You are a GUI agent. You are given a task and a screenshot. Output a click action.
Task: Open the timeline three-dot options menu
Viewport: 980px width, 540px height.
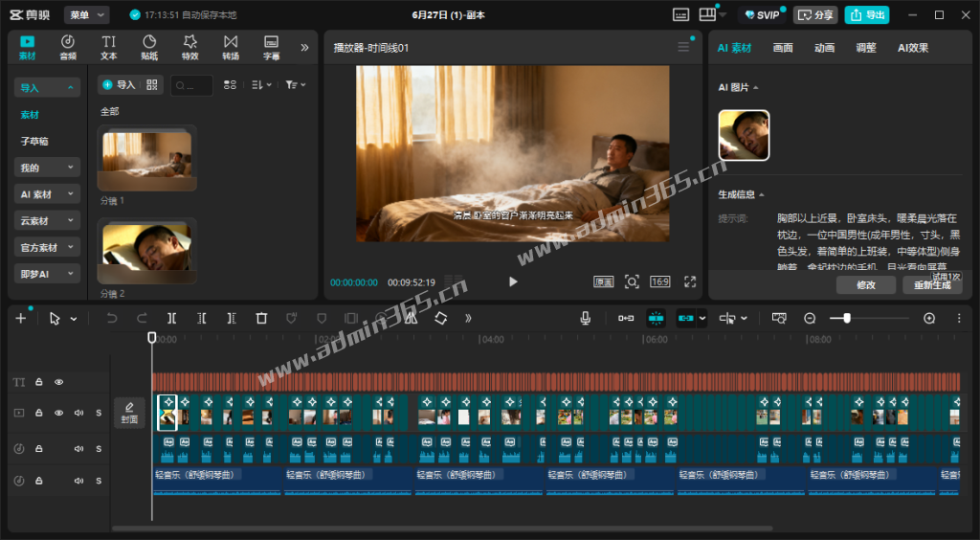959,318
